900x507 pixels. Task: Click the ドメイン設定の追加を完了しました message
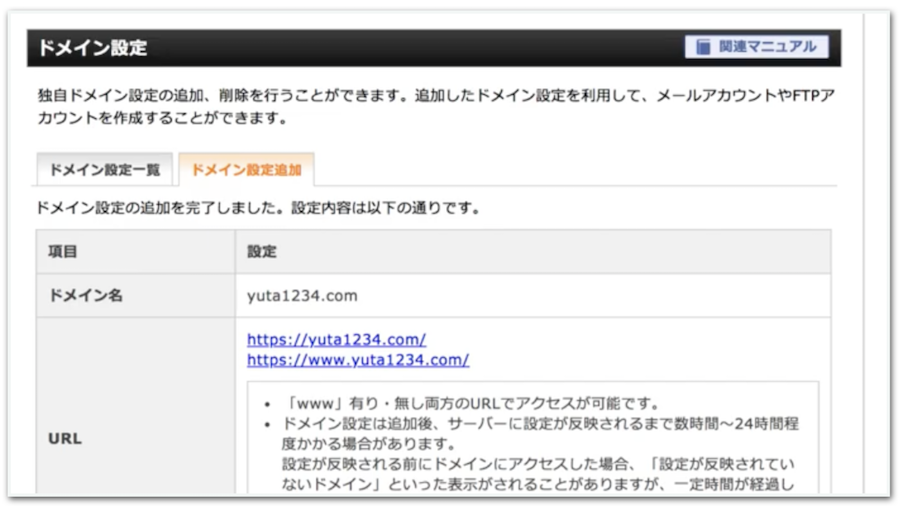(x=258, y=210)
